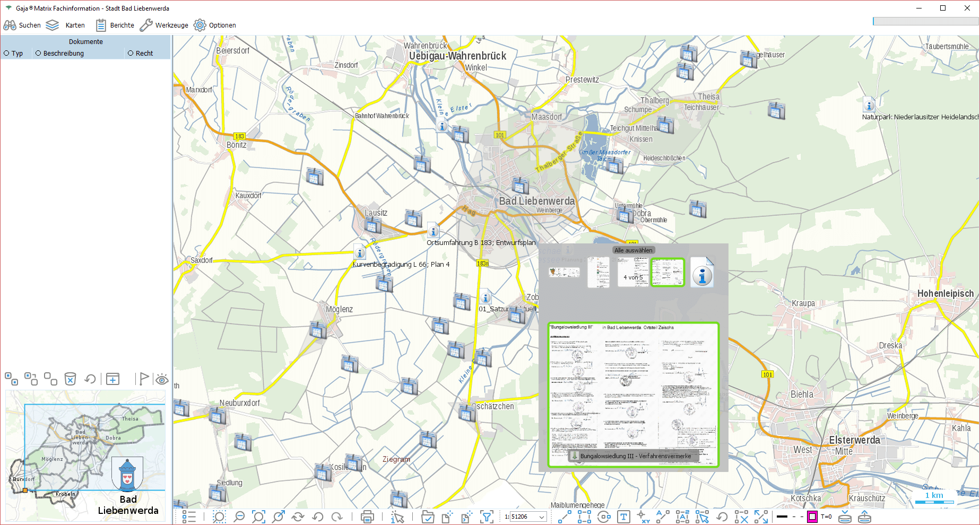Select the Recht radio option
The image size is (980, 525).
pos(131,54)
